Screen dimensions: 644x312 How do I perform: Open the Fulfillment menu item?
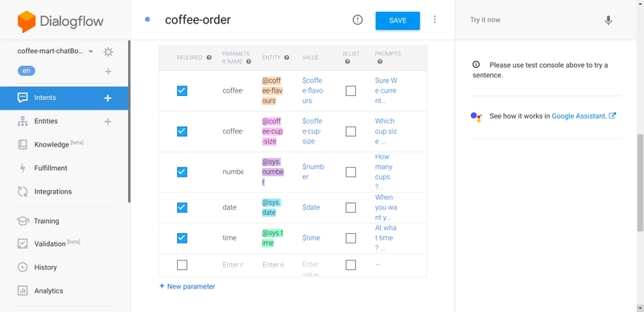51,168
